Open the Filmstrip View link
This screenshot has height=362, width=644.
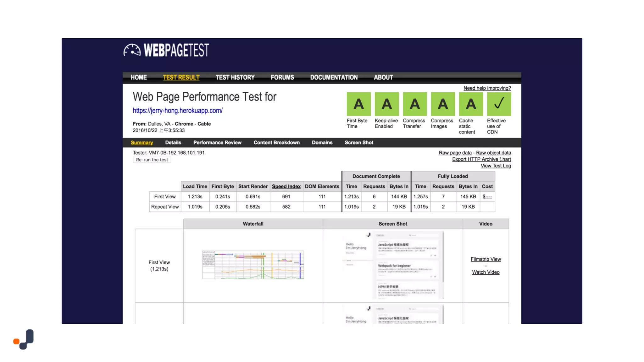486,259
